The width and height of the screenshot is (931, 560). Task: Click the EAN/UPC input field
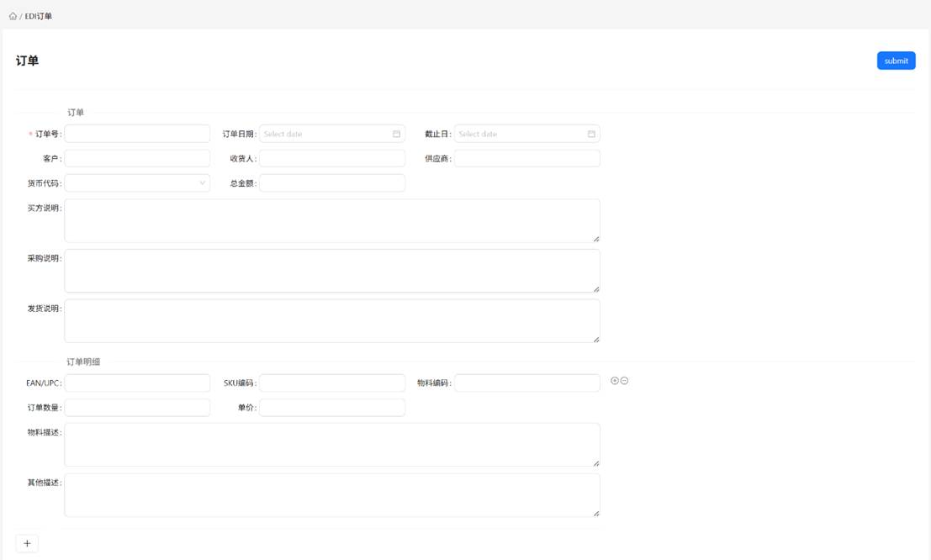click(137, 383)
